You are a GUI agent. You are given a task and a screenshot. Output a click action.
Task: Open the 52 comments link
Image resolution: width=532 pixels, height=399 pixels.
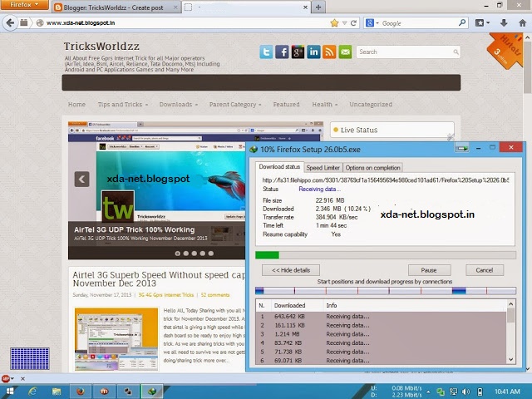[x=215, y=295]
